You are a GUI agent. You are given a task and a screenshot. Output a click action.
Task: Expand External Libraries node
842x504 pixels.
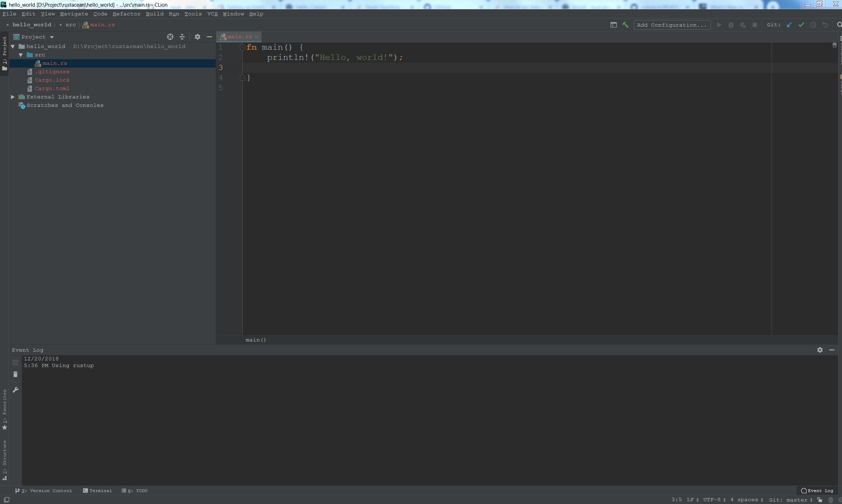(x=13, y=97)
